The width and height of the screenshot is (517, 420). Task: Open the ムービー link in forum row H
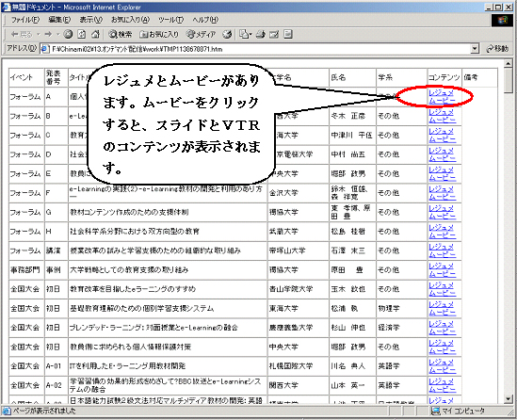[x=443, y=235]
